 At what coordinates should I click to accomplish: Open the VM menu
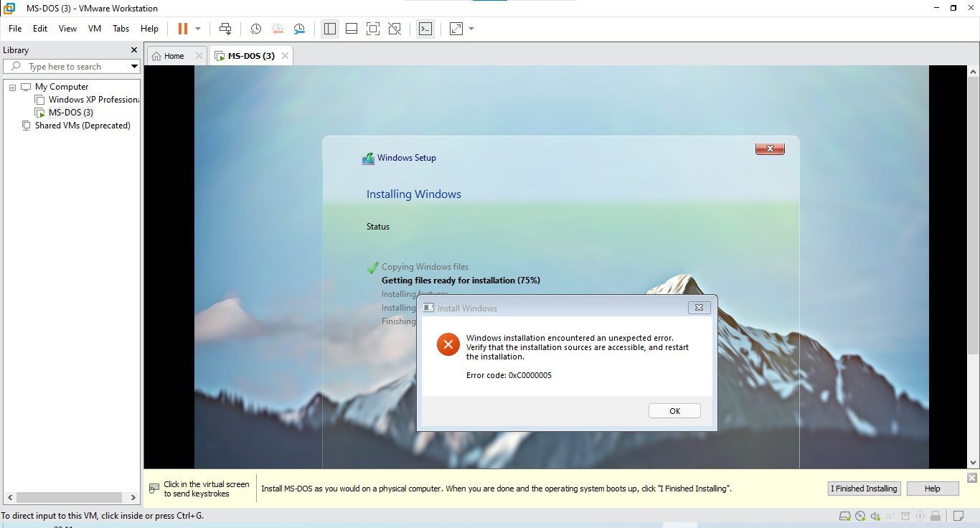pyautogui.click(x=95, y=29)
